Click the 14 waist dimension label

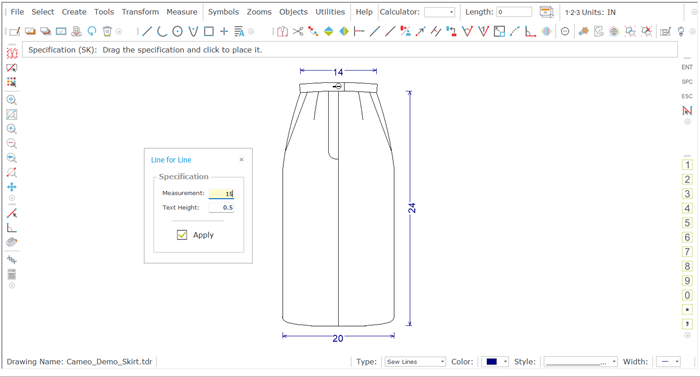[x=338, y=72]
